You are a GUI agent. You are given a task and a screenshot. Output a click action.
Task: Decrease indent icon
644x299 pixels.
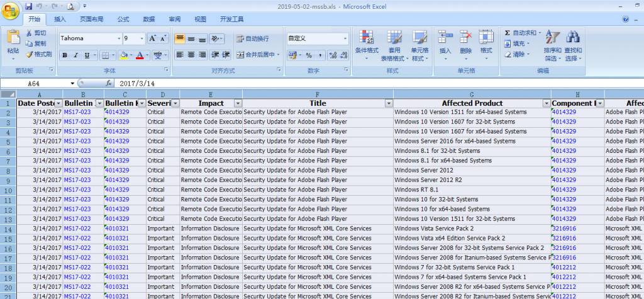pyautogui.click(x=215, y=54)
